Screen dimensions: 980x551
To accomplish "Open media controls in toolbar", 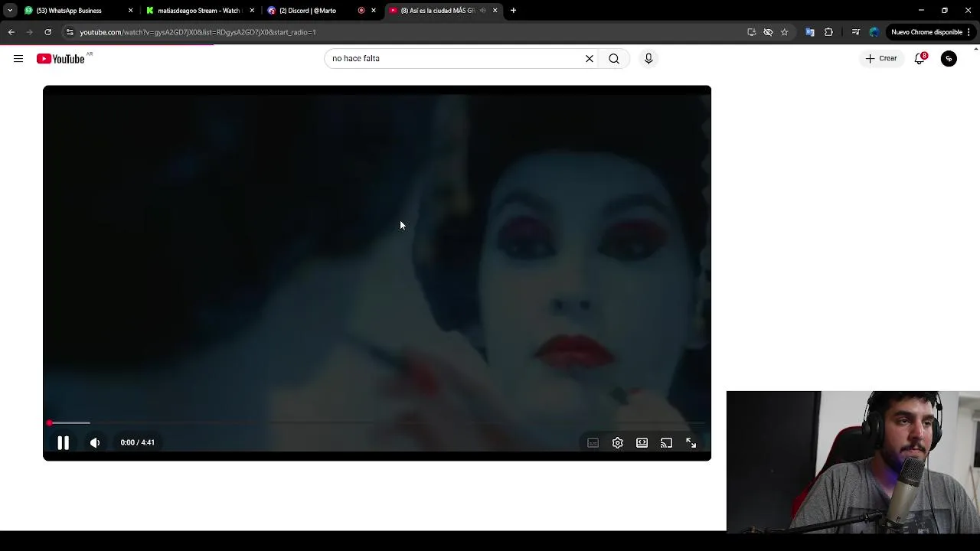I will pyautogui.click(x=856, y=32).
